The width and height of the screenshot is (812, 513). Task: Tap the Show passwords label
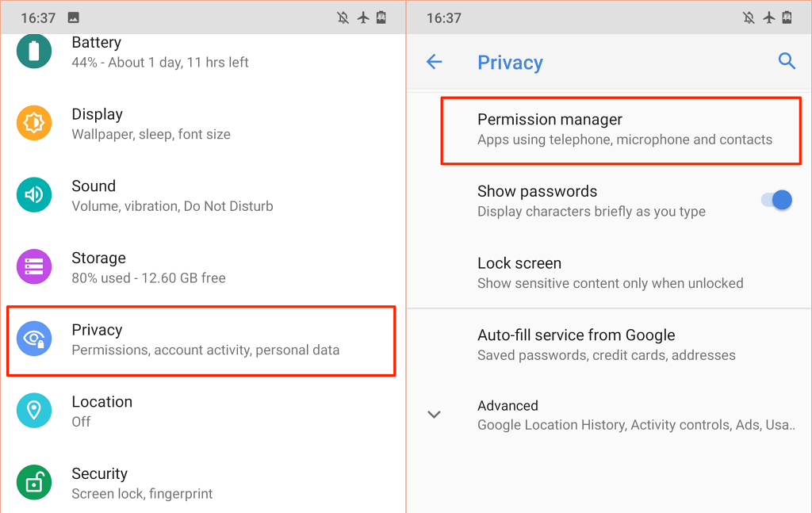point(537,192)
